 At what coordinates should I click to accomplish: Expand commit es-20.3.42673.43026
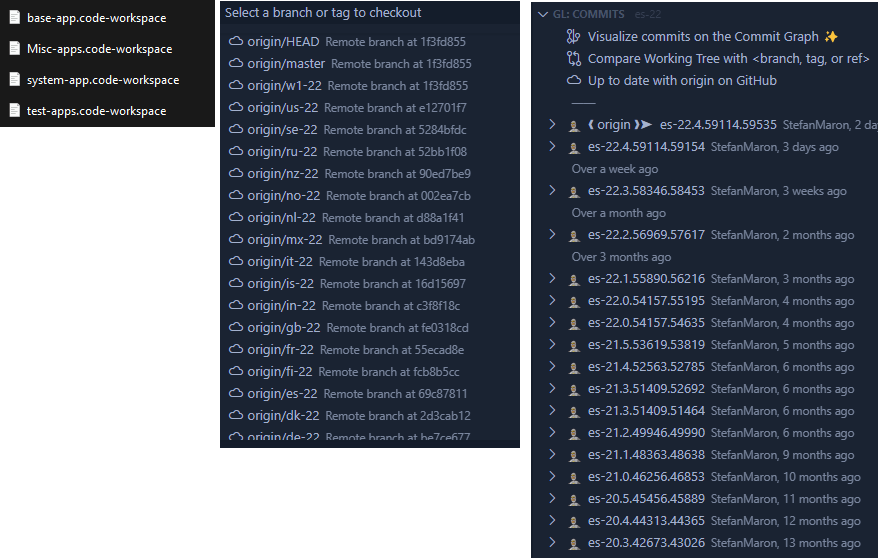[x=552, y=543]
